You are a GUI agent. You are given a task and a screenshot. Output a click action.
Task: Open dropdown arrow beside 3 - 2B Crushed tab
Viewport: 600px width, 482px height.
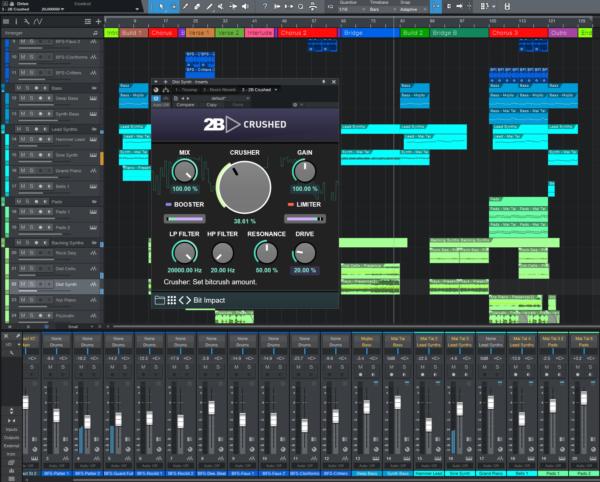coord(276,90)
